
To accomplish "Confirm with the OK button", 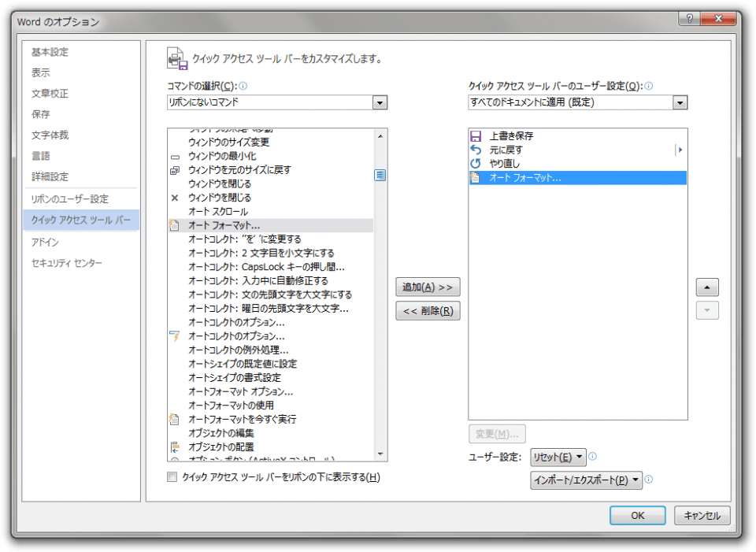I will pyautogui.click(x=637, y=515).
